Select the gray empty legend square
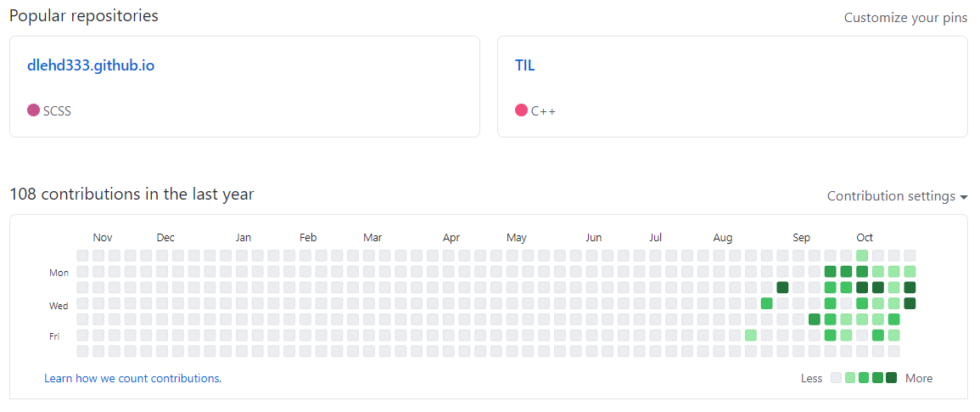The height and width of the screenshot is (412, 980). click(837, 377)
